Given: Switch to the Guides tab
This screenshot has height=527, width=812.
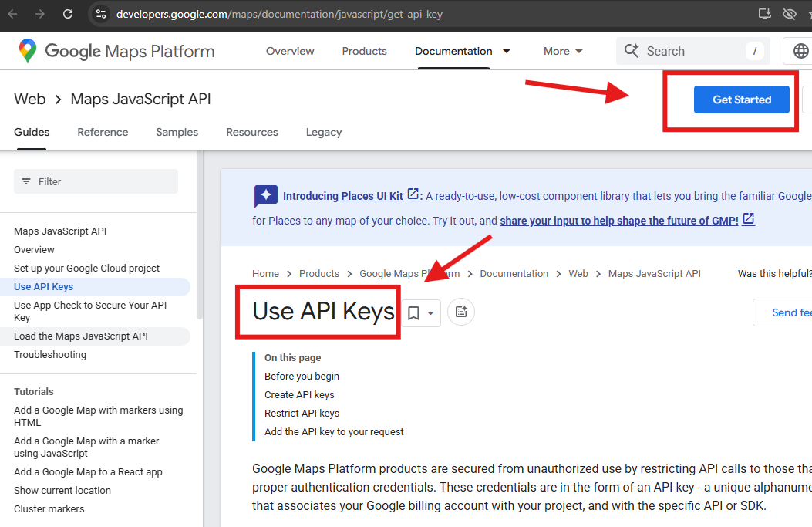Looking at the screenshot, I should click(32, 132).
